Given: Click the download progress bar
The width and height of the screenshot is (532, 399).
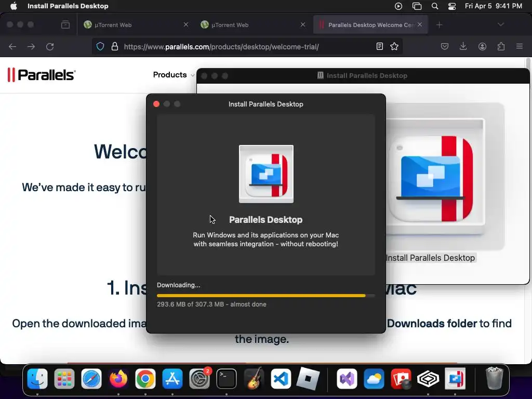Looking at the screenshot, I should tap(266, 296).
